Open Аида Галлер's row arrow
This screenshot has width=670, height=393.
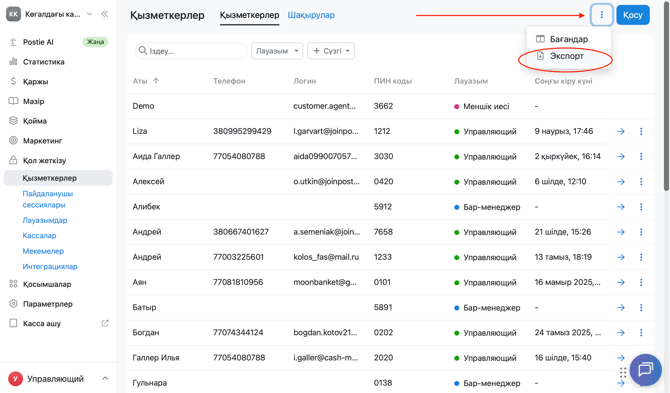point(621,156)
